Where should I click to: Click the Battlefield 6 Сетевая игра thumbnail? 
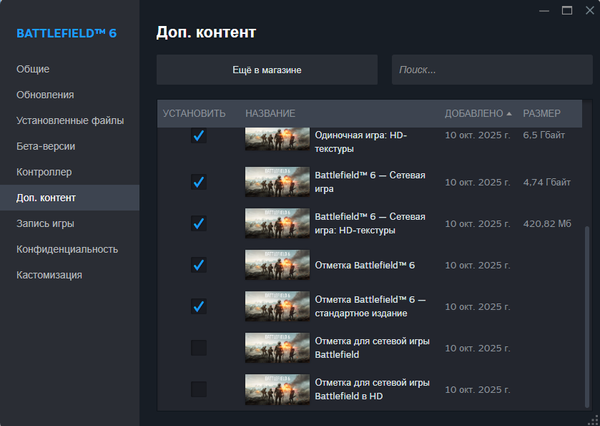[277, 182]
